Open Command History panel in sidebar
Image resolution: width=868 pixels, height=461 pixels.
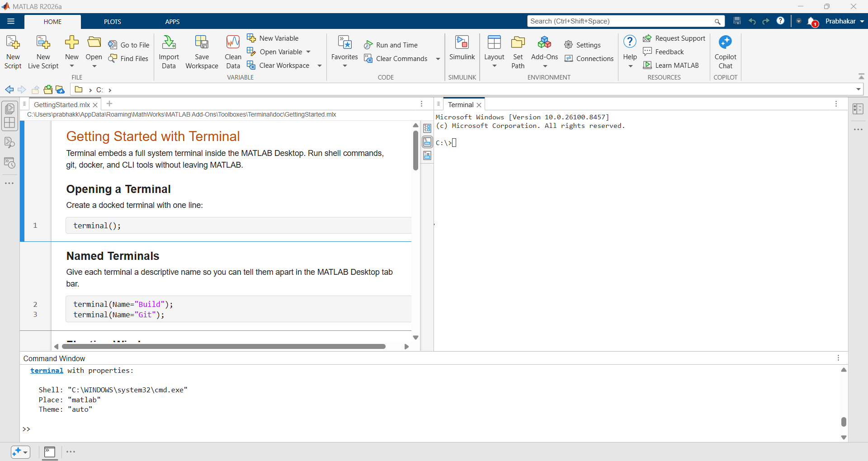coord(9,163)
